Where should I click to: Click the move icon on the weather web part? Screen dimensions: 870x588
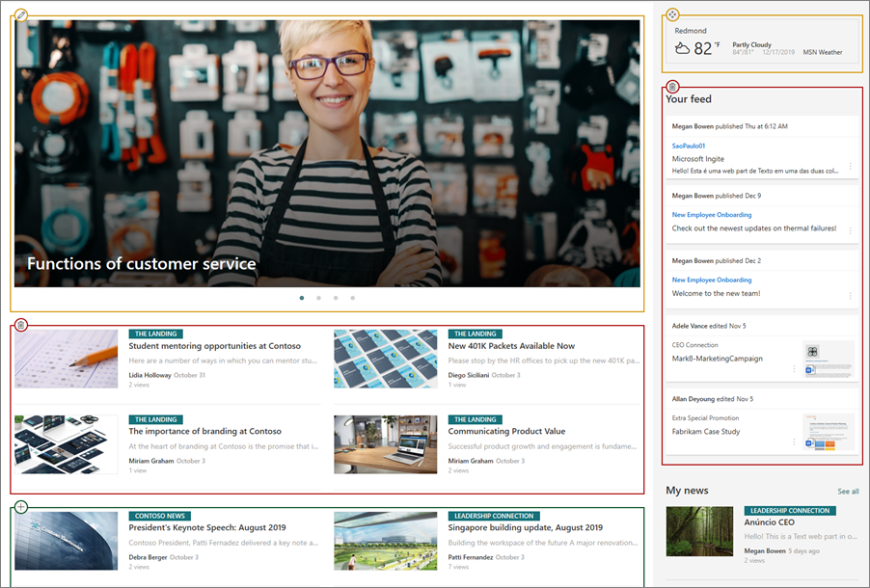(x=672, y=14)
